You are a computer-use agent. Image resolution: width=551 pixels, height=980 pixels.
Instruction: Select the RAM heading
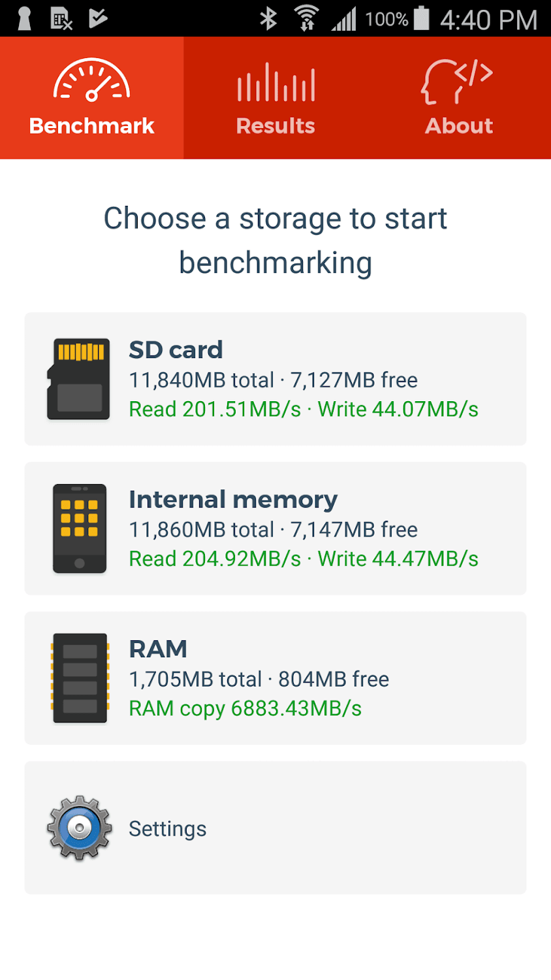158,649
